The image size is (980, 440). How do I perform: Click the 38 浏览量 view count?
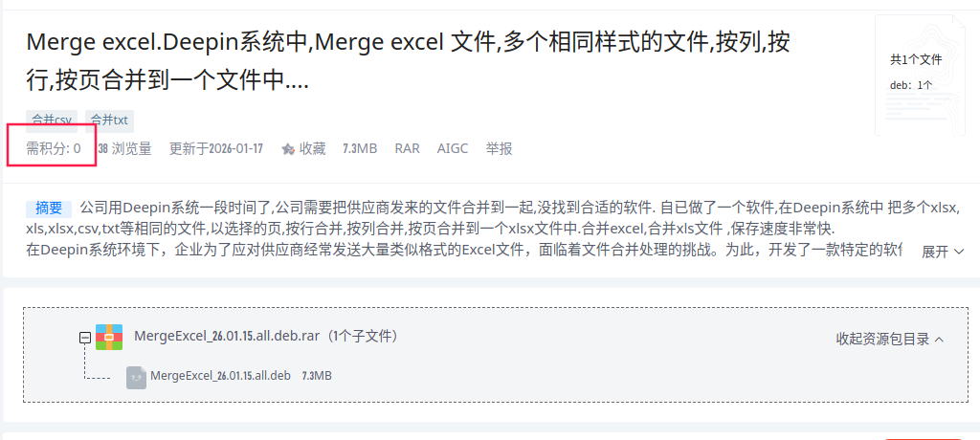pos(124,149)
